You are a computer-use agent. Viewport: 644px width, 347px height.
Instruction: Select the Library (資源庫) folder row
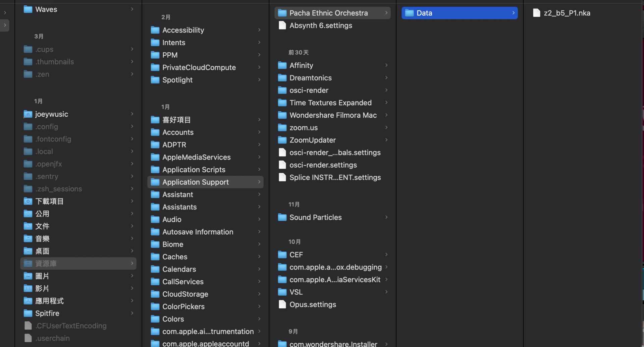(78, 264)
